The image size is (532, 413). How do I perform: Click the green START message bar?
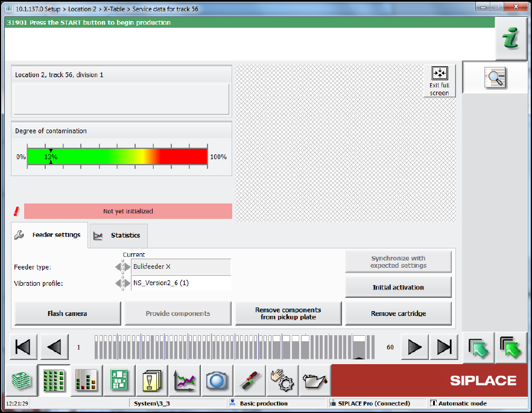point(250,22)
